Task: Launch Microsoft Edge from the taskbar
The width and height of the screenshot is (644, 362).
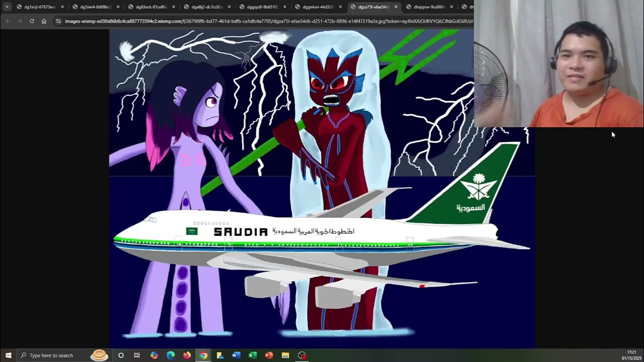Action: point(171,355)
